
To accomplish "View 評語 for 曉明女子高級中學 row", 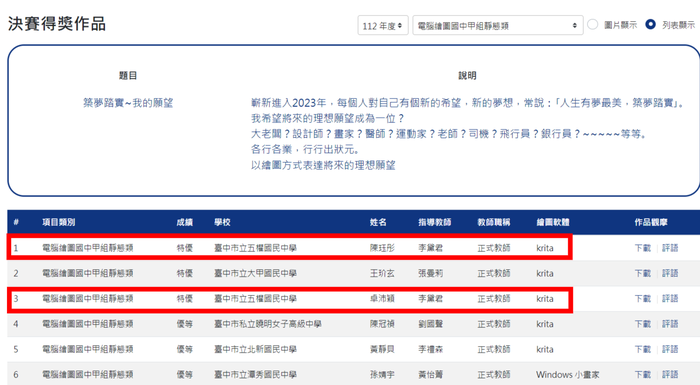I will tap(670, 324).
